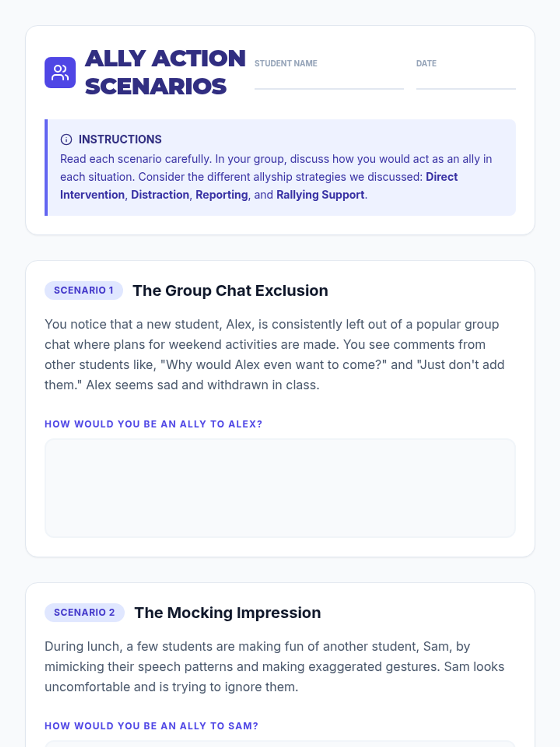Click the bold Distraction term
Image resolution: width=560 pixels, height=747 pixels.
coord(160,195)
